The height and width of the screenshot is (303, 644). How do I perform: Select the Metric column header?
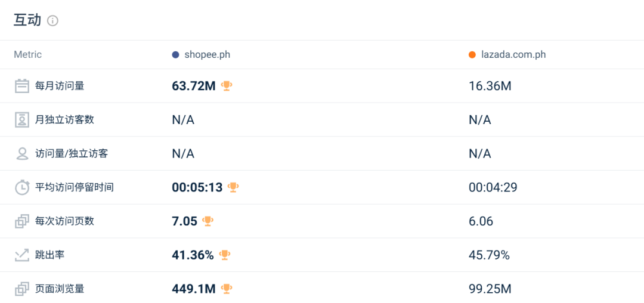pos(27,55)
